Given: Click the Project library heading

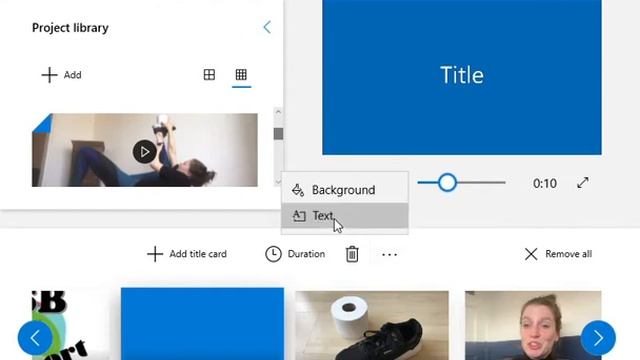Looking at the screenshot, I should (70, 28).
